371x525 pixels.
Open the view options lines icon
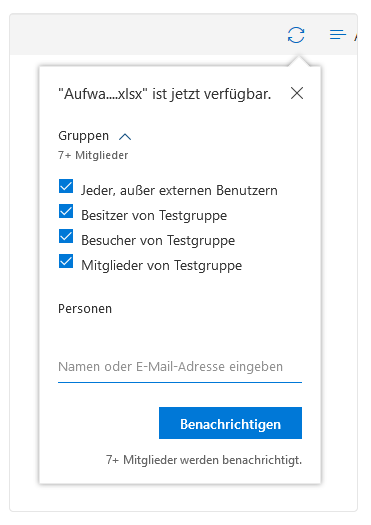[338, 34]
